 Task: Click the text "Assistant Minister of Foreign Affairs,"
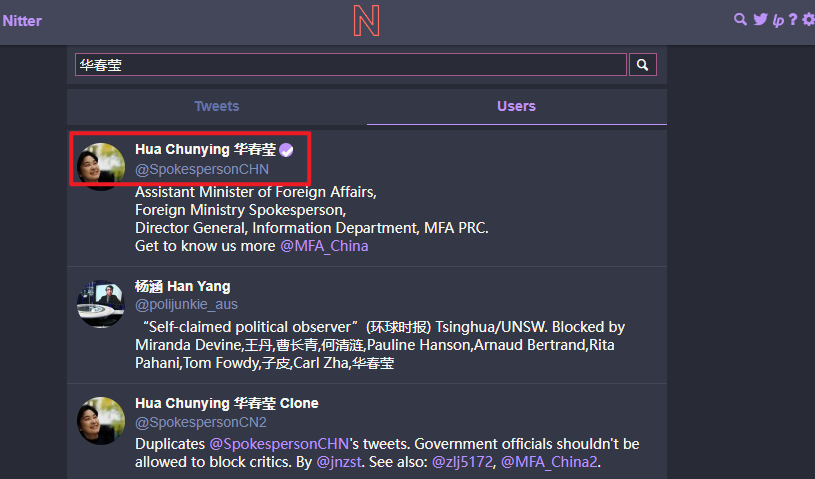point(256,192)
